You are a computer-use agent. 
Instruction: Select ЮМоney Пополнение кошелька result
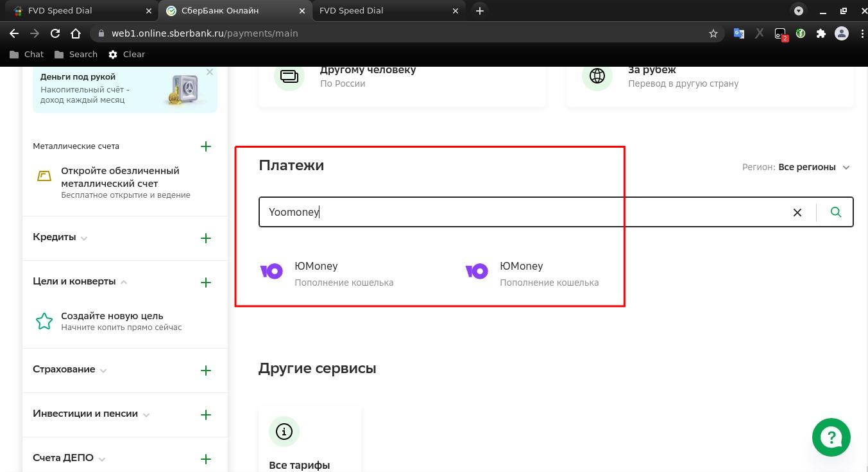[x=344, y=273]
